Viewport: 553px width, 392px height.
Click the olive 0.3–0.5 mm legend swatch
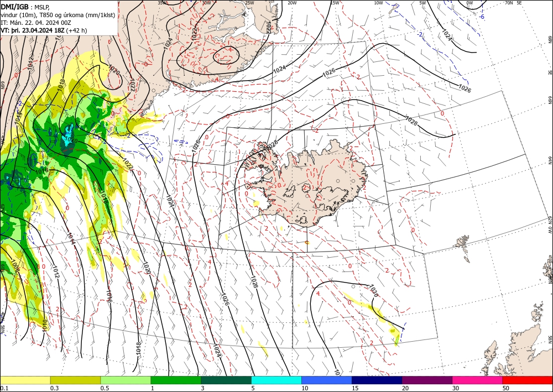[x=75, y=380]
